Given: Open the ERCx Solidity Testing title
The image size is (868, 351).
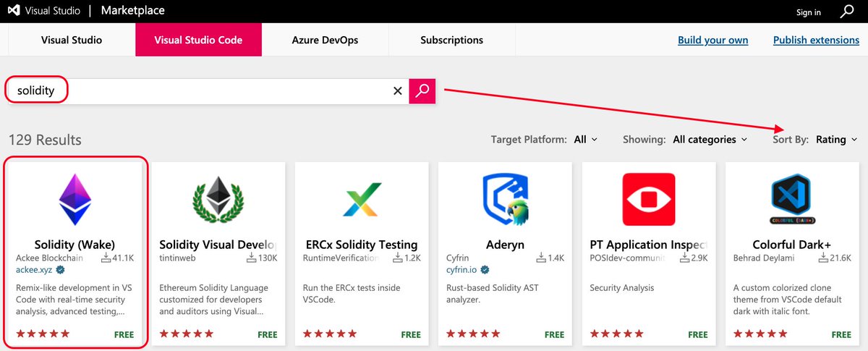Looking at the screenshot, I should 362,245.
